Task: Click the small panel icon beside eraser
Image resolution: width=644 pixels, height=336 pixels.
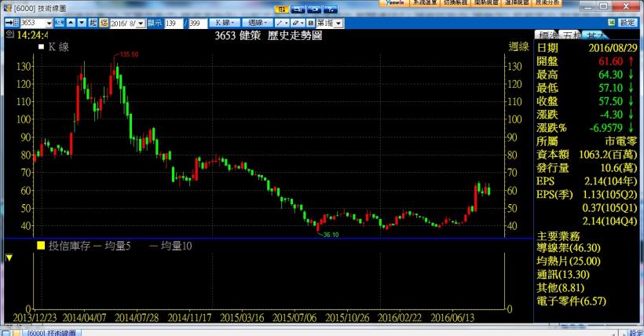Action: pyautogui.click(x=310, y=23)
